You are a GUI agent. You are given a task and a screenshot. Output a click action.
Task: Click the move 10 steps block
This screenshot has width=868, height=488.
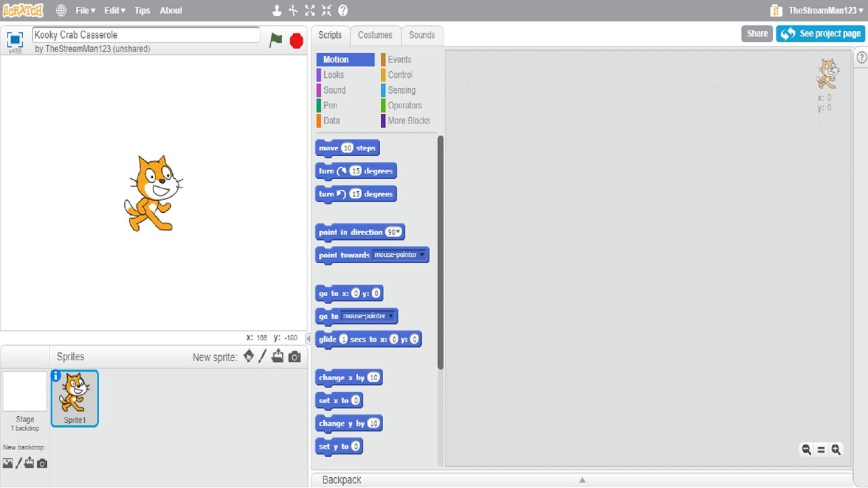tap(347, 148)
